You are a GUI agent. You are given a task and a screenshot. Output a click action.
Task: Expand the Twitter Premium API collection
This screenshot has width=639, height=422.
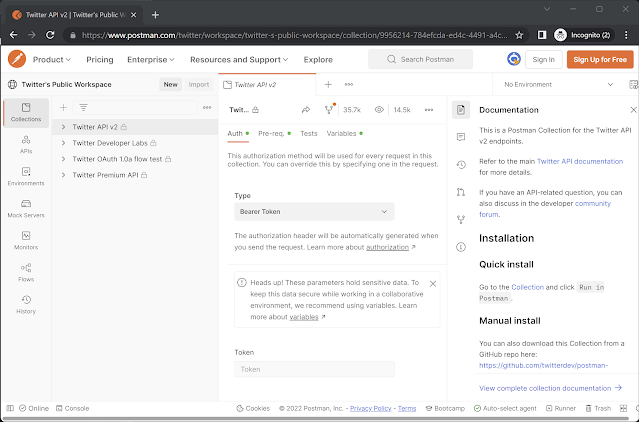click(63, 175)
